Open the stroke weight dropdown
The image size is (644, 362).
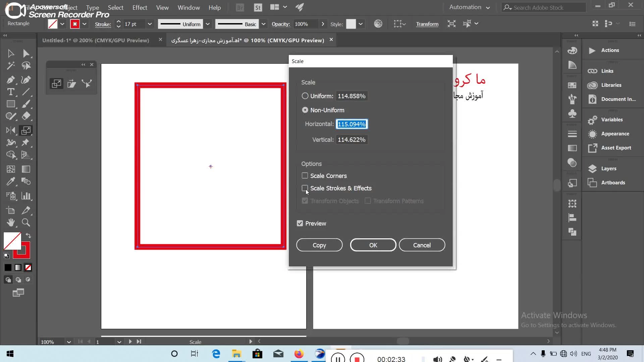click(x=150, y=24)
